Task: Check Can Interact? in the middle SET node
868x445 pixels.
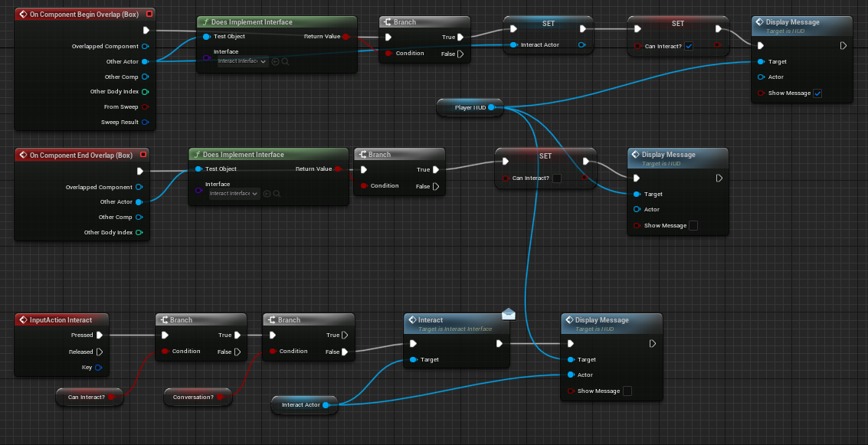Action: pyautogui.click(x=557, y=178)
